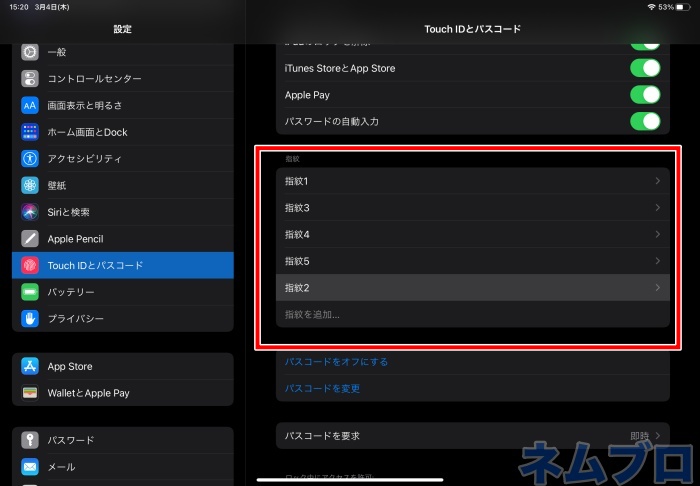Viewport: 700px width, 486px height.
Task: Select 壁紙 in the sidebar
Action: 123,185
